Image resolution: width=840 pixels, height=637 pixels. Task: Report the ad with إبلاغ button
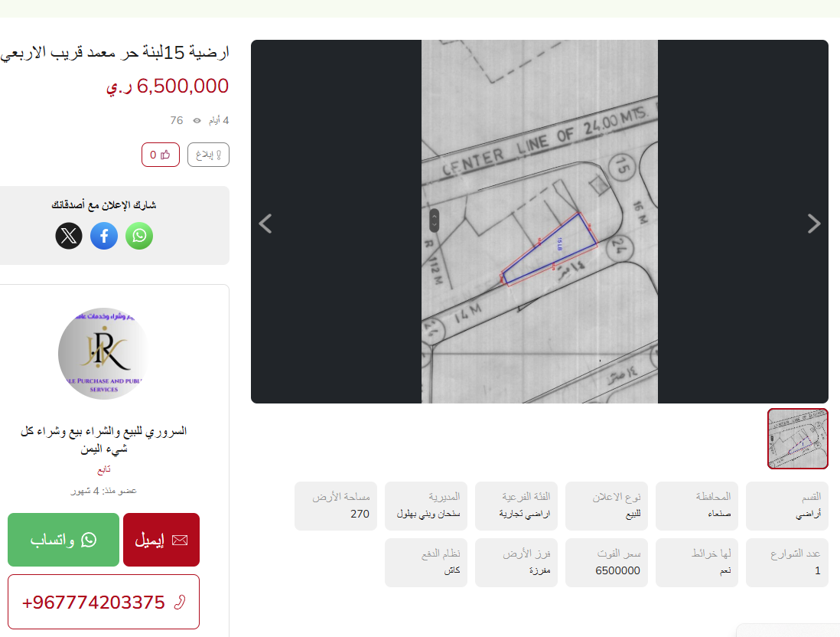pos(208,155)
